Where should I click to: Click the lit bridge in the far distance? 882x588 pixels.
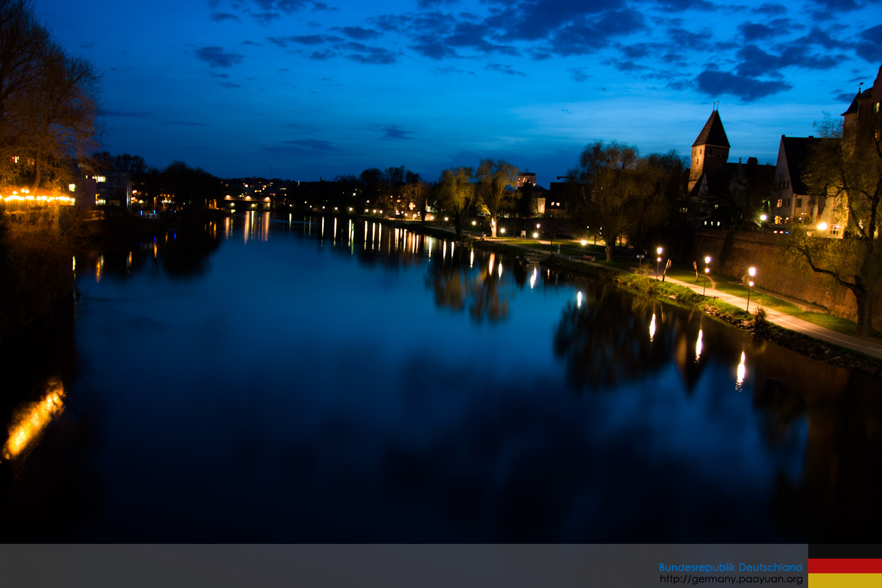pyautogui.click(x=247, y=202)
